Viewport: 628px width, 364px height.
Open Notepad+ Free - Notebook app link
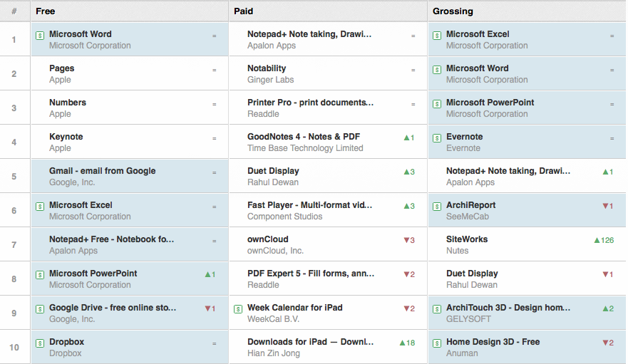click(x=112, y=239)
